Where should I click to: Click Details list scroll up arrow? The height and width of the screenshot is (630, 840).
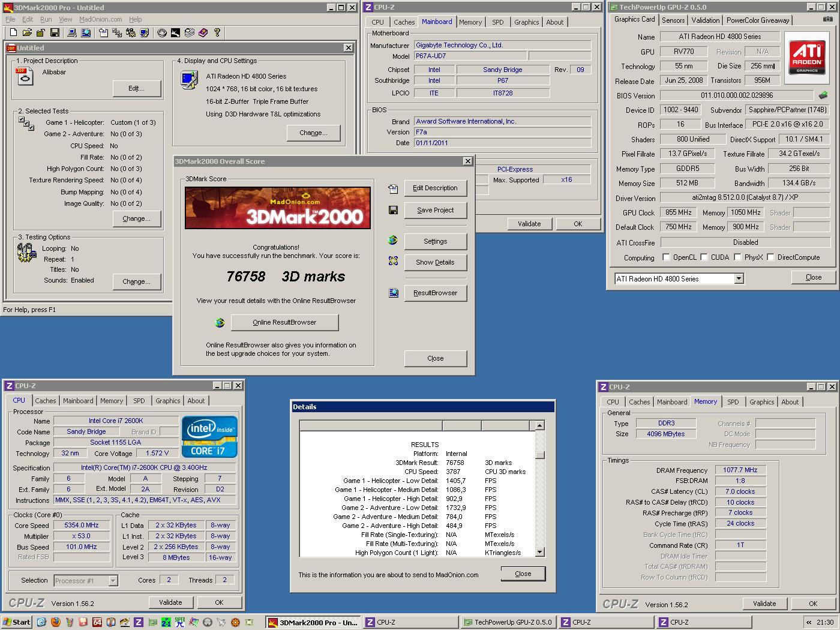539,425
